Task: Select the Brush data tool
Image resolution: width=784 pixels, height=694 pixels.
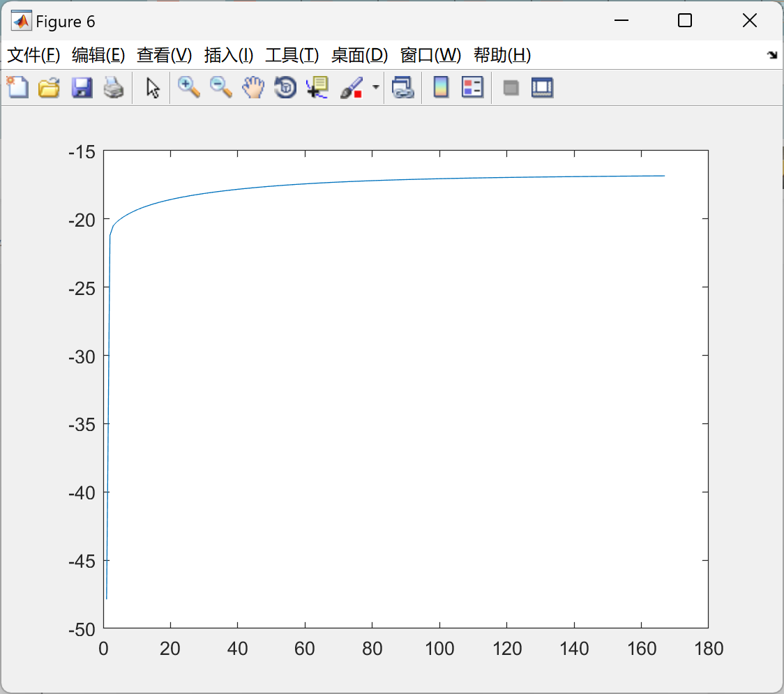Action: tap(352, 87)
